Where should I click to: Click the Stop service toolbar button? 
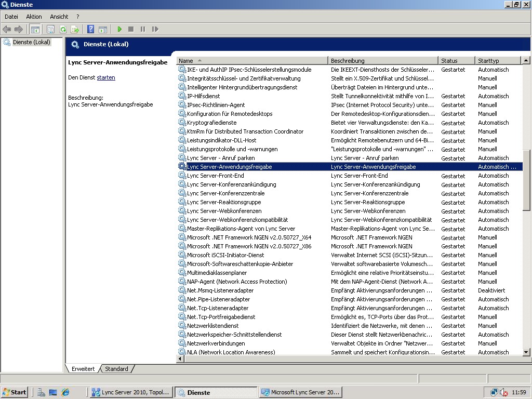pyautogui.click(x=131, y=29)
